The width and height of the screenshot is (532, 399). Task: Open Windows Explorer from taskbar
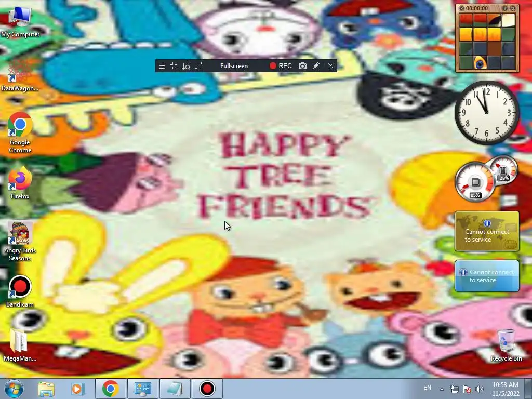pyautogui.click(x=46, y=389)
